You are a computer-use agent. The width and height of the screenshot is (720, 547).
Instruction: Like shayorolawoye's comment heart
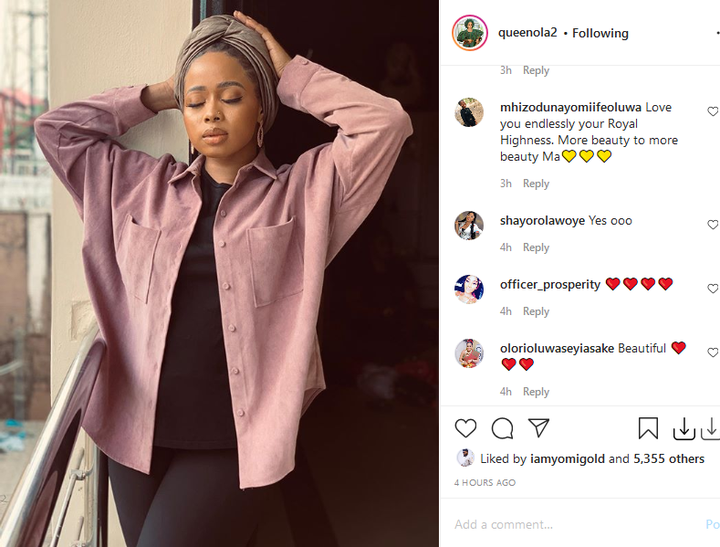tap(713, 225)
